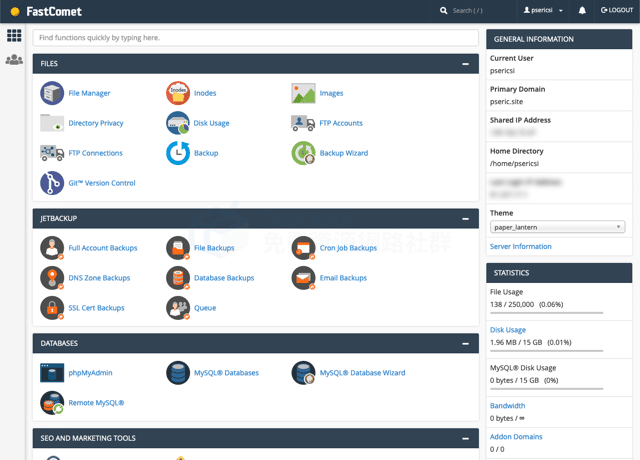Open the Database Backups icon
The image size is (640, 460).
point(178,278)
